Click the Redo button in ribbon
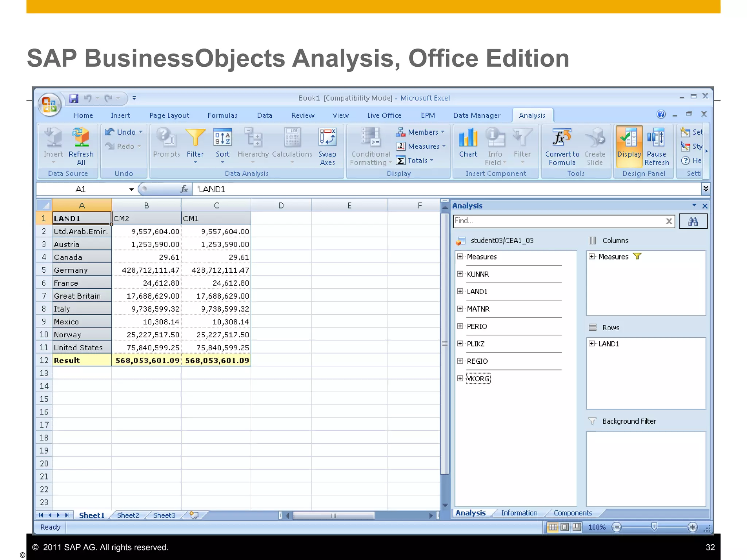The image size is (747, 560). coord(123,146)
